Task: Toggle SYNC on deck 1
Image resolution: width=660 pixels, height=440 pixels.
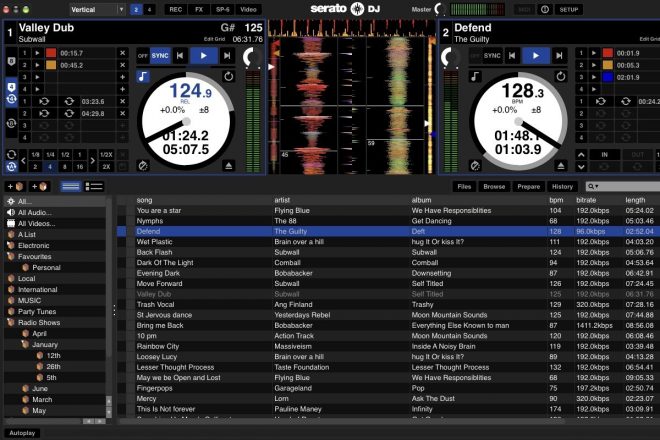Action: tap(160, 56)
